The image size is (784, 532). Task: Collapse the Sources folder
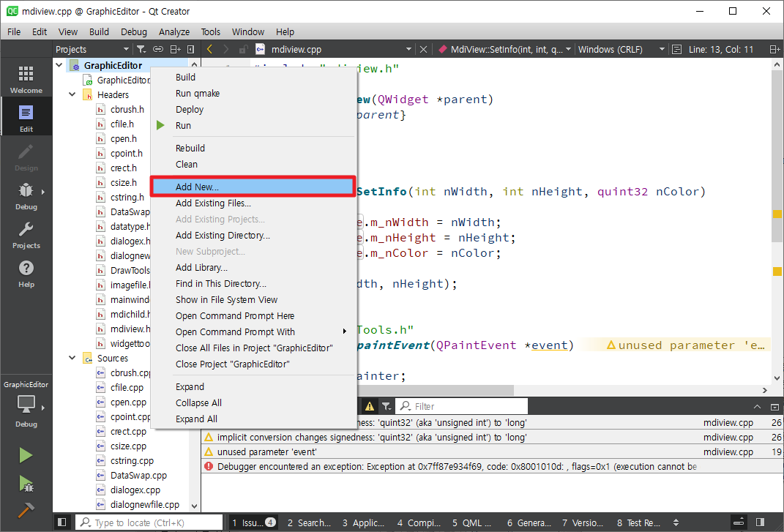coord(72,358)
